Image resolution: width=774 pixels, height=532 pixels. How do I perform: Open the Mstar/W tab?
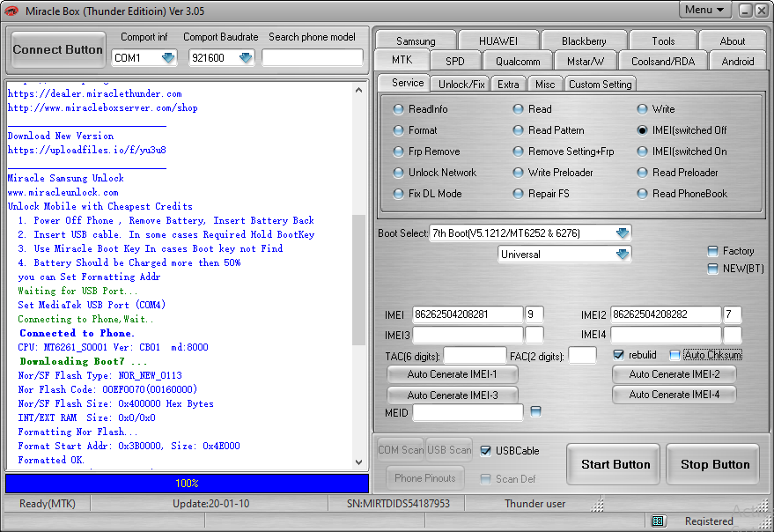[585, 62]
